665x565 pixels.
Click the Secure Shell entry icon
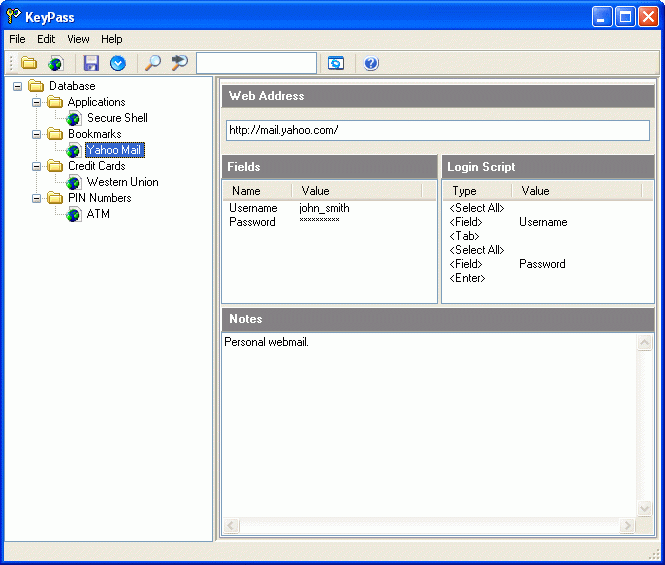point(74,118)
